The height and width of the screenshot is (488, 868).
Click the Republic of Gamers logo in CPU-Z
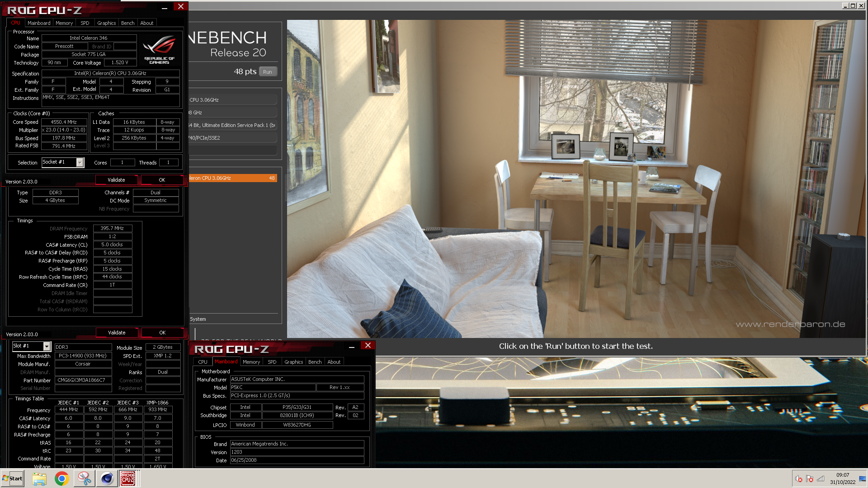tap(159, 49)
